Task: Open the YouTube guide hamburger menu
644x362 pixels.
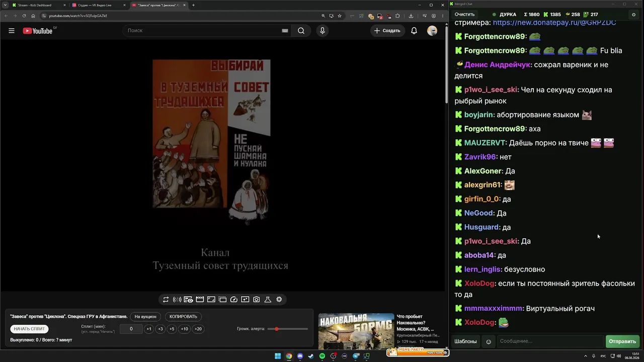Action: pyautogui.click(x=12, y=31)
